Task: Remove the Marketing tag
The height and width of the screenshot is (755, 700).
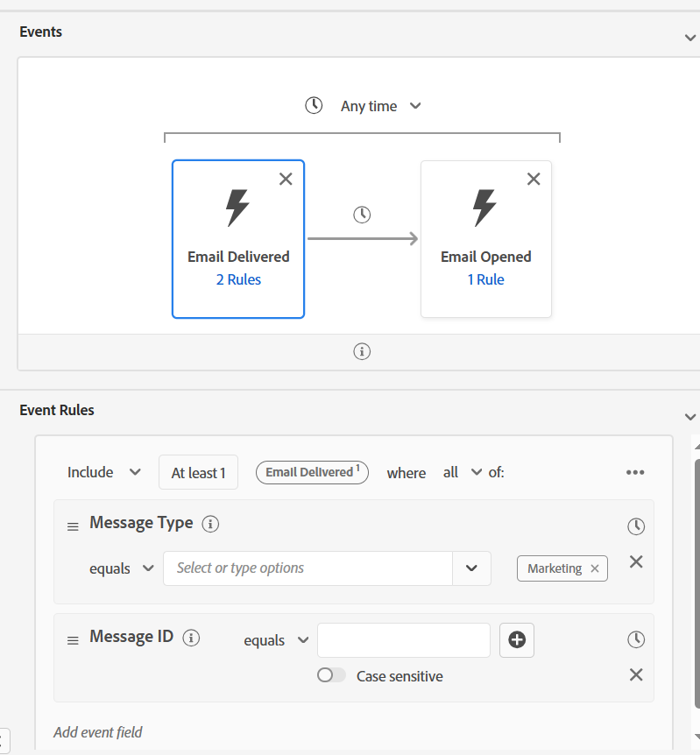Action: click(x=595, y=568)
